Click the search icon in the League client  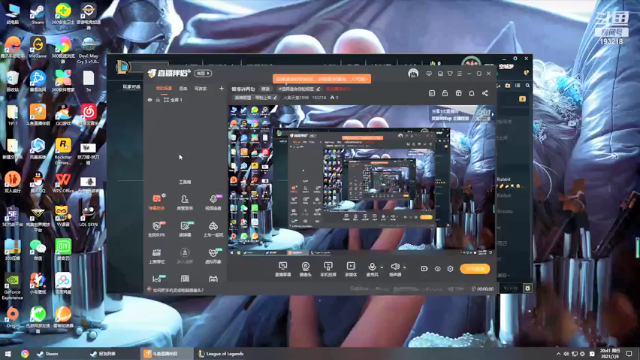pos(528,86)
